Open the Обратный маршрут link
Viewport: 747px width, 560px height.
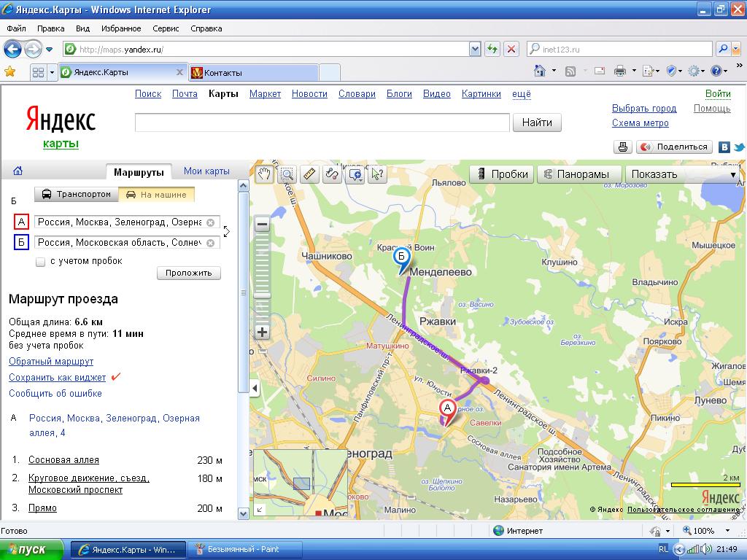coord(51,362)
